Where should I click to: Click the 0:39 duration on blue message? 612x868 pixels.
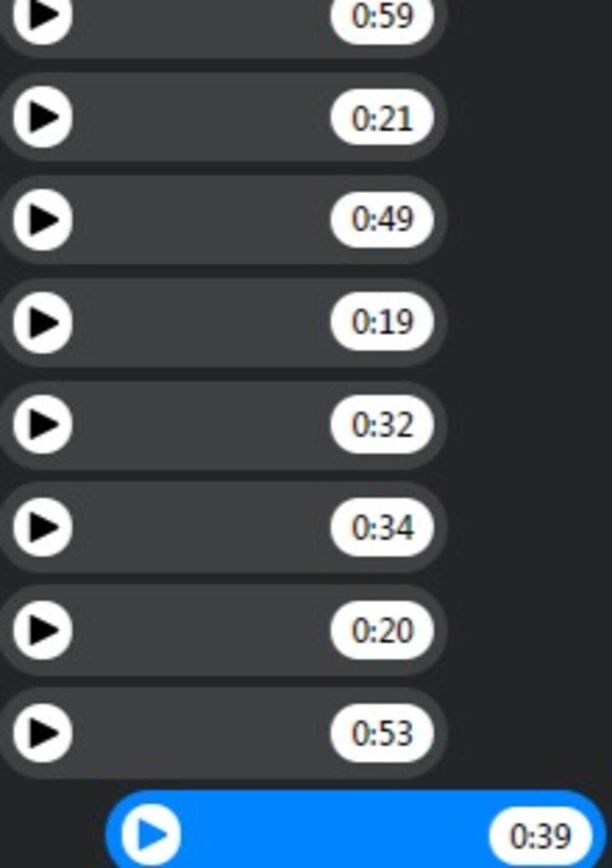540,836
